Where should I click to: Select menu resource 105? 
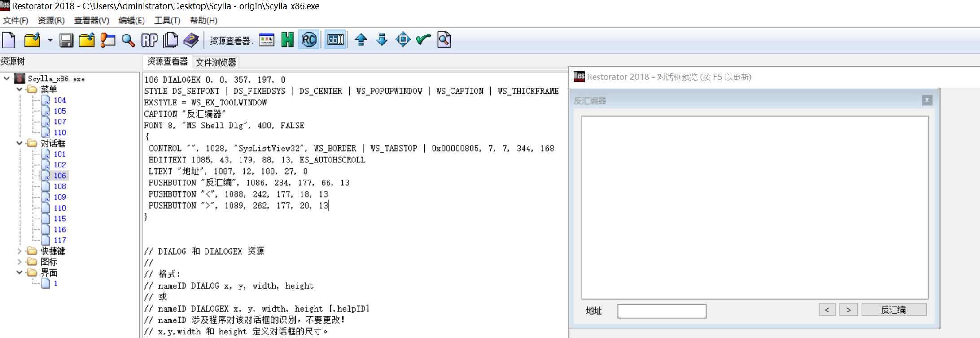pos(60,111)
